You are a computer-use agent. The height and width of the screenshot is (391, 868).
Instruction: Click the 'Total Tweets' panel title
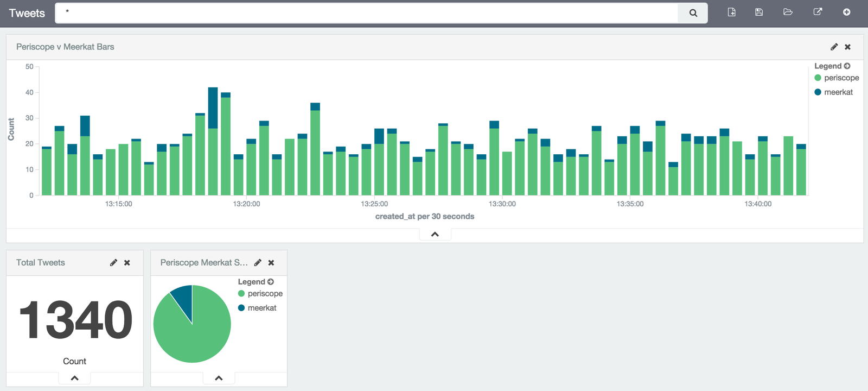40,262
